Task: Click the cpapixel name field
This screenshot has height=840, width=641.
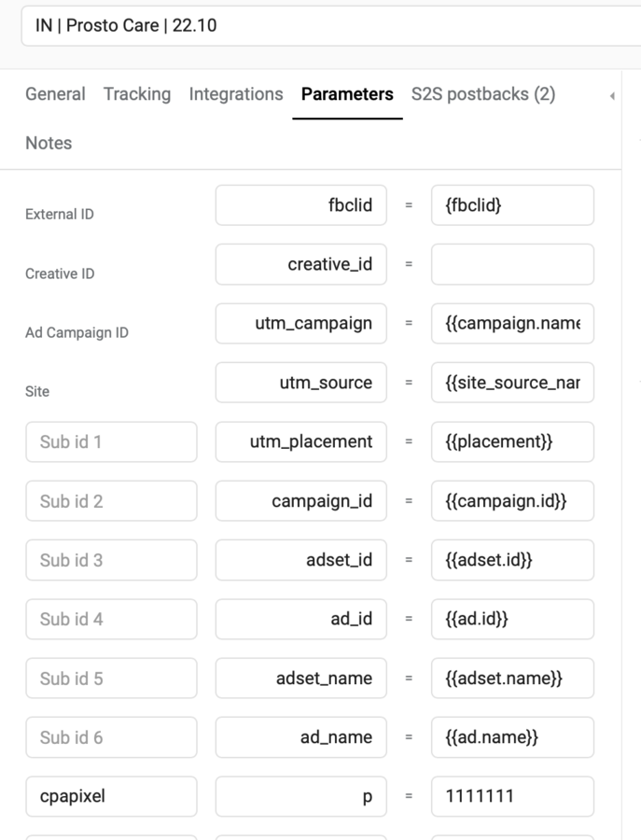Action: tap(111, 796)
